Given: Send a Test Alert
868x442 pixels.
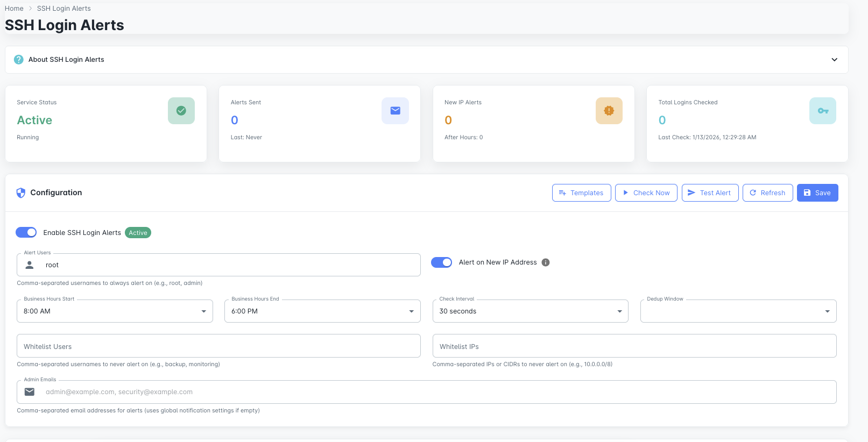Looking at the screenshot, I should 710,193.
